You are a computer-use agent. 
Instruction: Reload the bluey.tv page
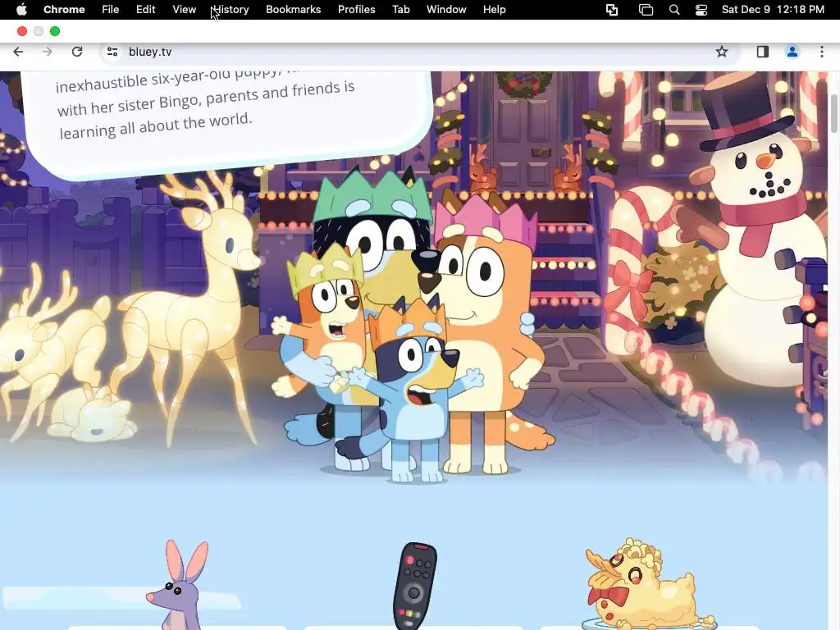[77, 52]
